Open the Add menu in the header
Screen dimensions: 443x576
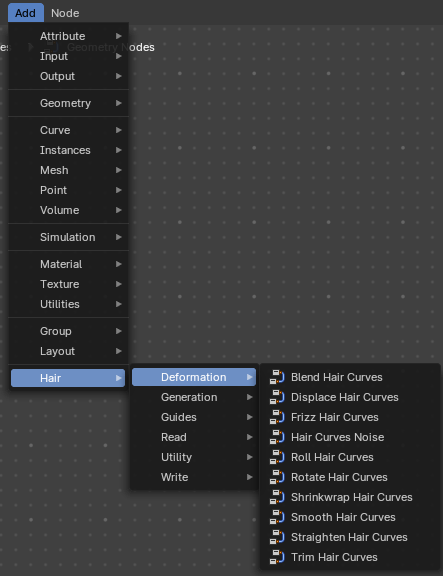pos(26,13)
